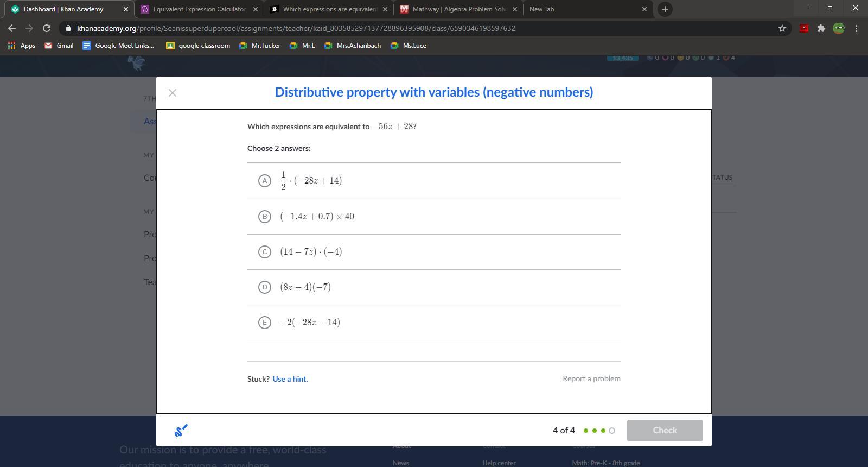This screenshot has width=868, height=467.
Task: Click the Mathway tab favicon
Action: pyautogui.click(x=404, y=9)
